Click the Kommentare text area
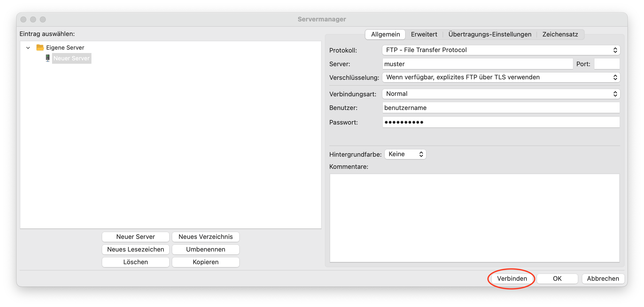The width and height of the screenshot is (644, 307). click(x=474, y=217)
